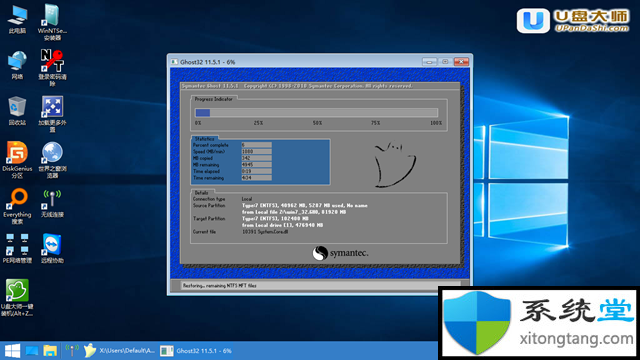Click the Ghost32 11.5.1 - 6% title text
640x360 pixels.
pos(208,62)
